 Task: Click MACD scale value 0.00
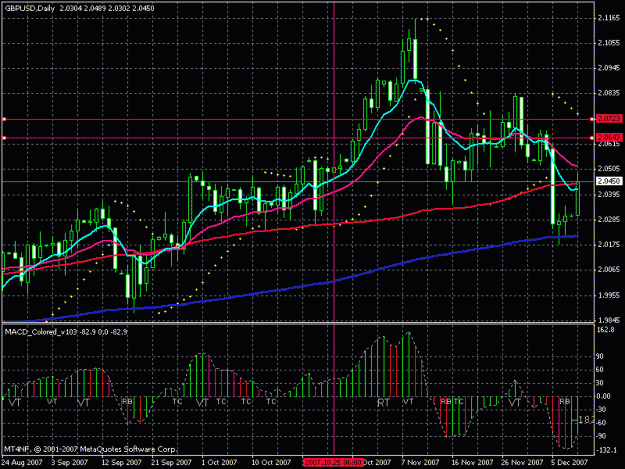tap(603, 396)
